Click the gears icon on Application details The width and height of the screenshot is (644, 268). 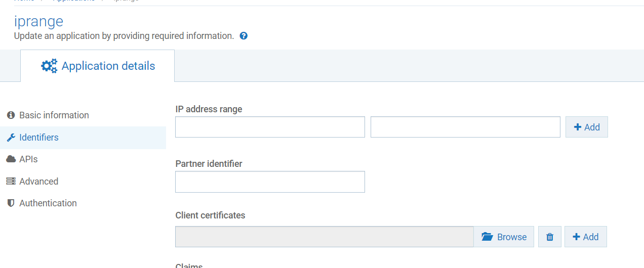49,66
